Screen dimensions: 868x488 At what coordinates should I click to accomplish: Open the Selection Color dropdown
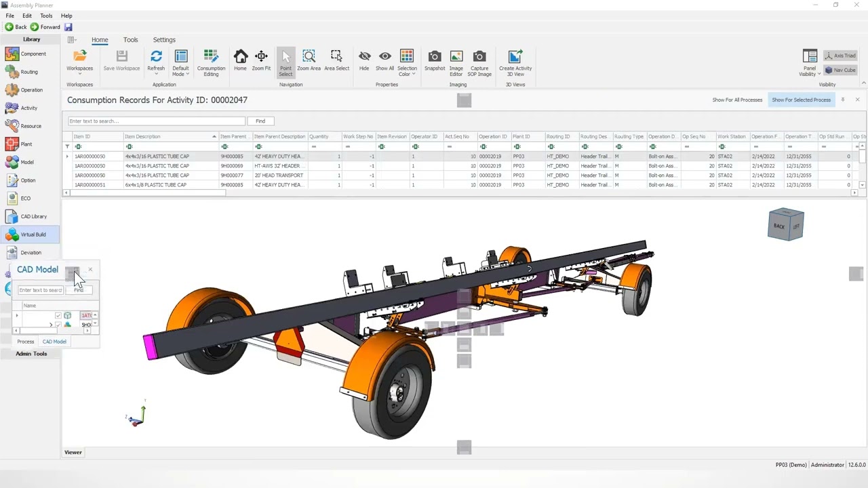click(x=407, y=62)
